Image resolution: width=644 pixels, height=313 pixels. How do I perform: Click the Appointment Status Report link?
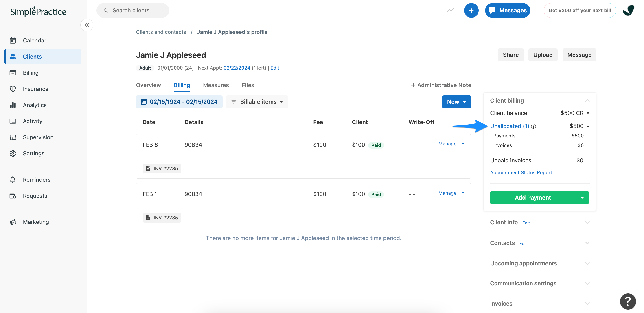click(x=521, y=172)
